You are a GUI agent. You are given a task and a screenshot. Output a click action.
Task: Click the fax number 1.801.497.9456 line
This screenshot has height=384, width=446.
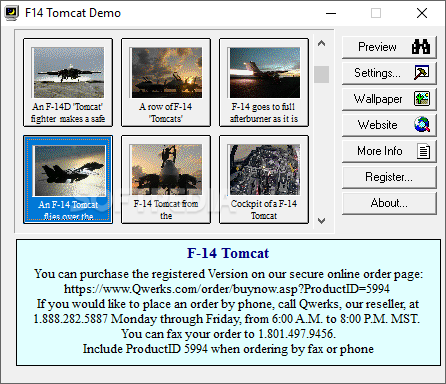click(x=228, y=334)
